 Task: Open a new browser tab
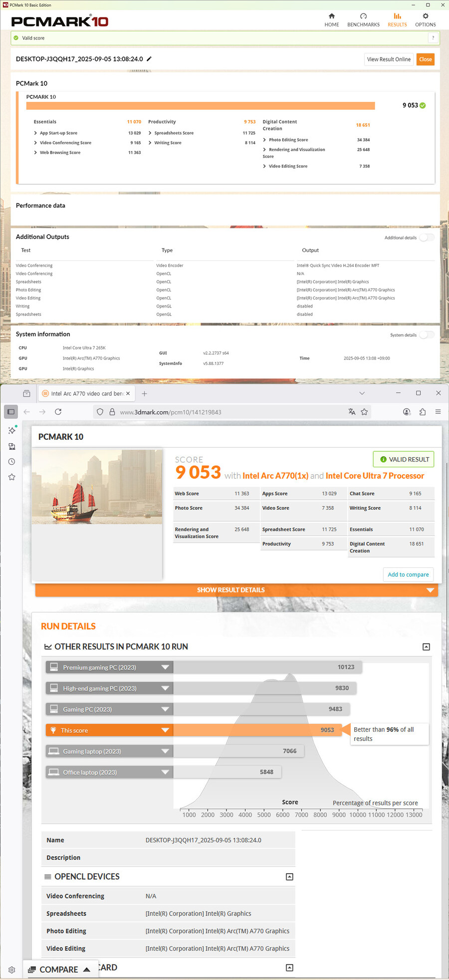point(144,393)
